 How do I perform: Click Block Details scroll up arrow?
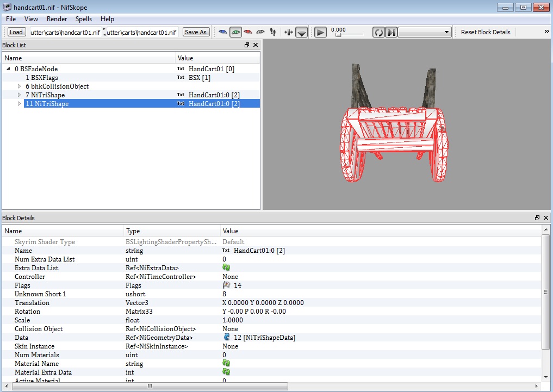pyautogui.click(x=545, y=230)
